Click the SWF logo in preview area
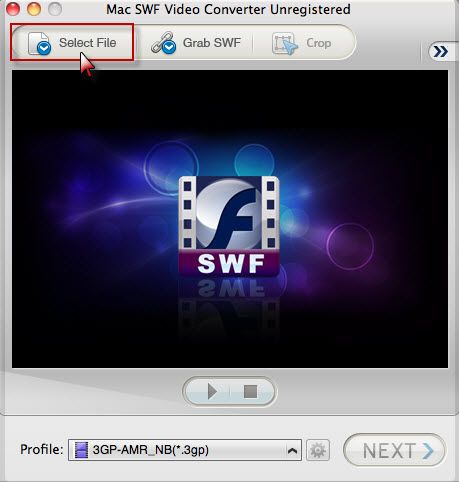The width and height of the screenshot is (459, 482). click(x=229, y=226)
